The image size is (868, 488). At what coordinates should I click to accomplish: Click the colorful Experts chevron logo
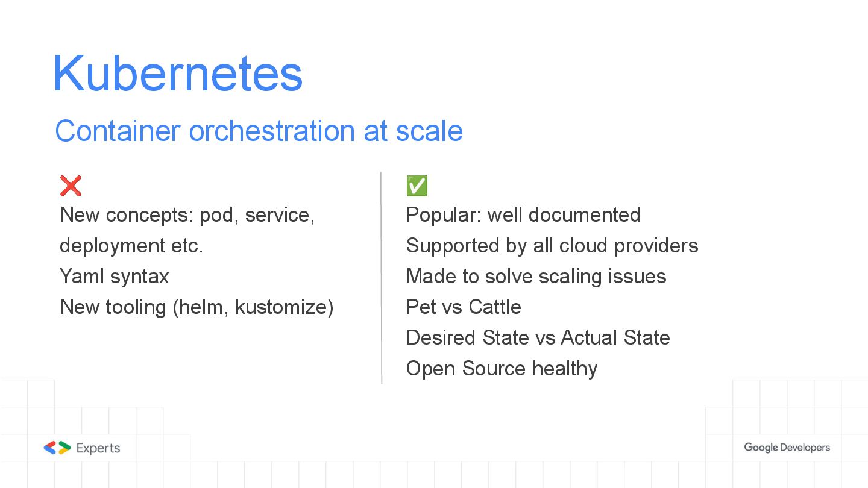57,448
